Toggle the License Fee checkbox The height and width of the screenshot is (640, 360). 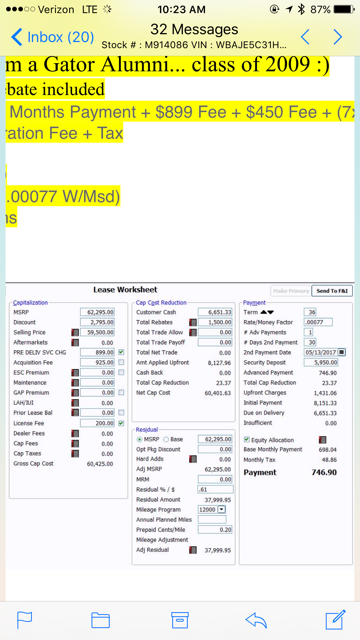point(121,423)
